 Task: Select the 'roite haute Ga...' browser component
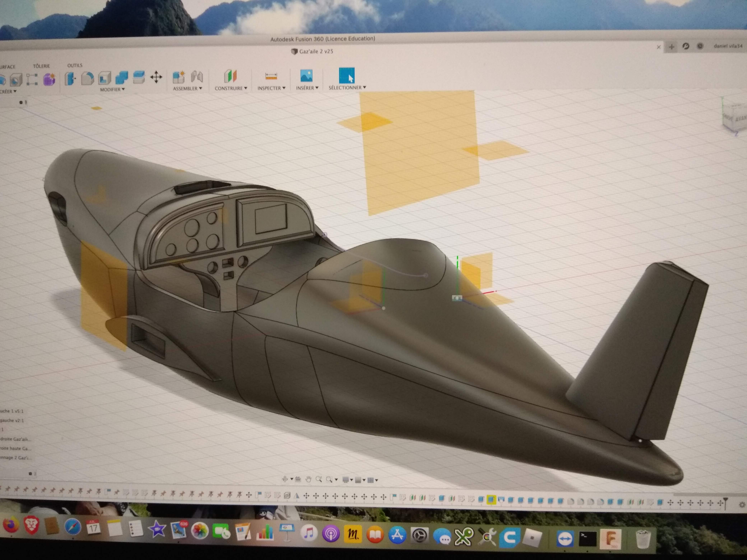tap(16, 449)
